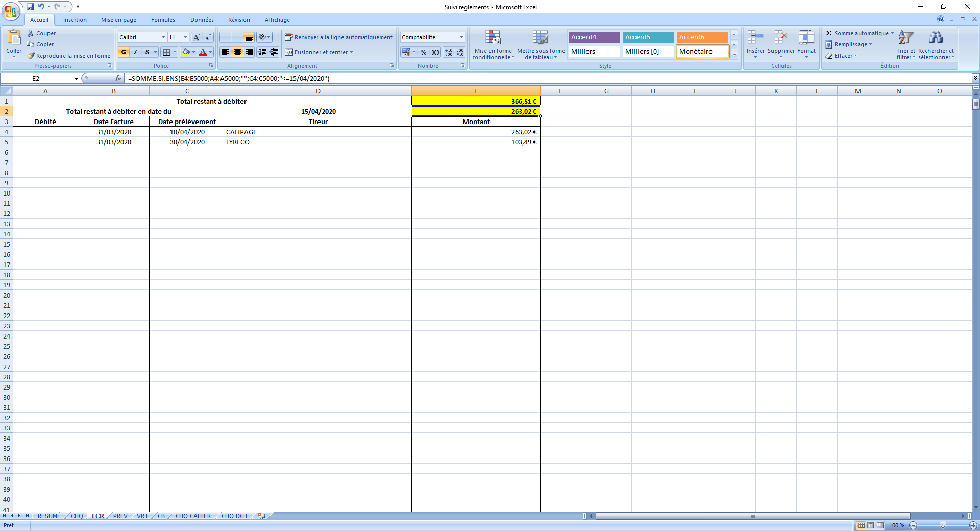Apply the Accent4 purple style
The width and height of the screenshot is (980, 531).
coord(594,37)
